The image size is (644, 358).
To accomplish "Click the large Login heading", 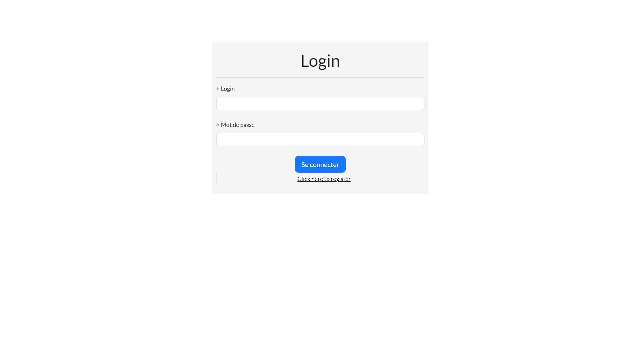I will pyautogui.click(x=320, y=61).
